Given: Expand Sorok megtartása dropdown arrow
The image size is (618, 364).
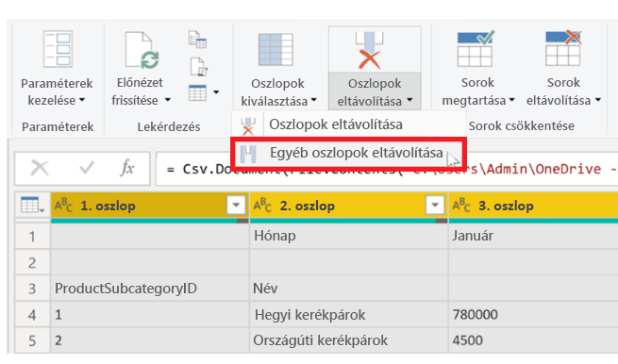Looking at the screenshot, I should (512, 100).
